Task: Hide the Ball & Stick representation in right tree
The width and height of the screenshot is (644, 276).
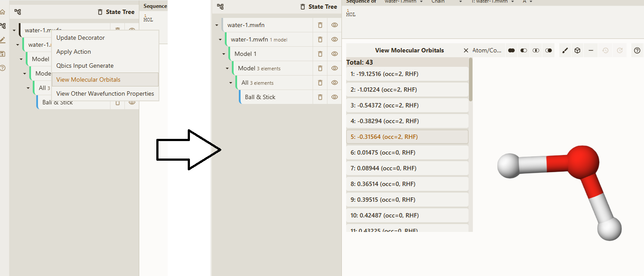Action: [x=334, y=97]
